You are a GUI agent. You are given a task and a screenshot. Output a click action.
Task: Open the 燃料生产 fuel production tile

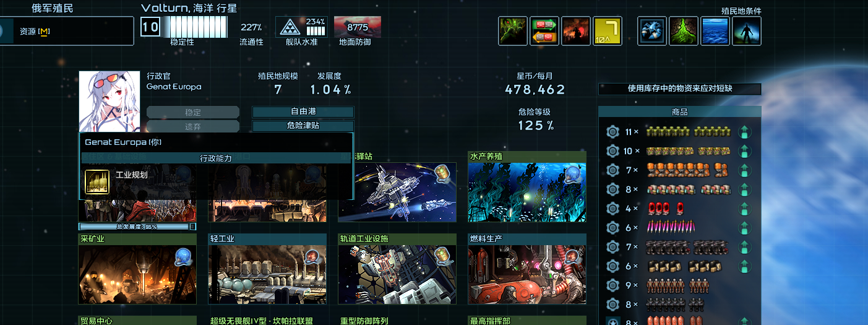point(527,269)
